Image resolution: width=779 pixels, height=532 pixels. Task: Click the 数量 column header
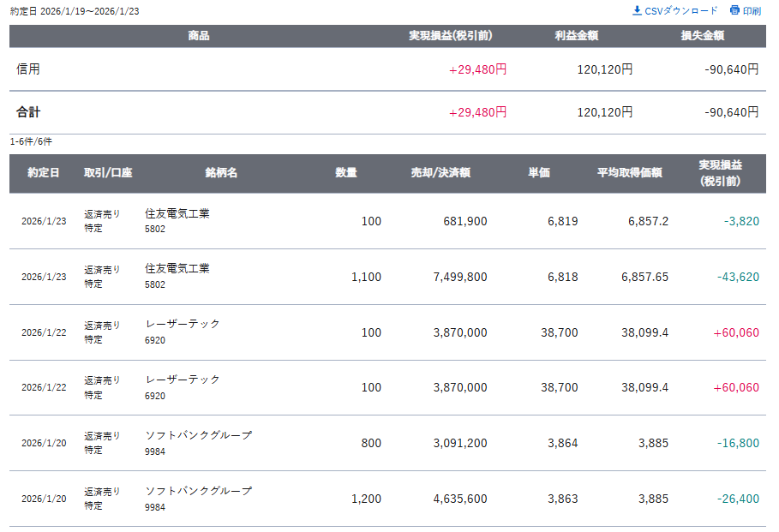pyautogui.click(x=346, y=173)
